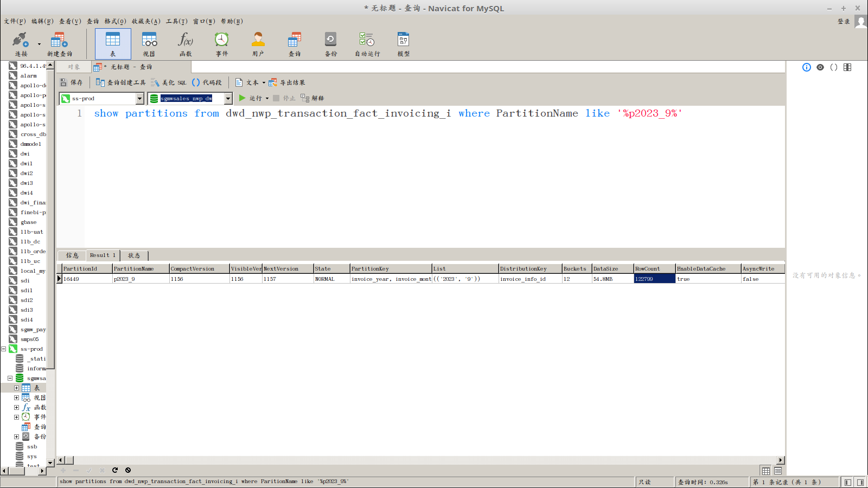
Task: Open the 用户 (User) management icon
Action: tap(258, 43)
